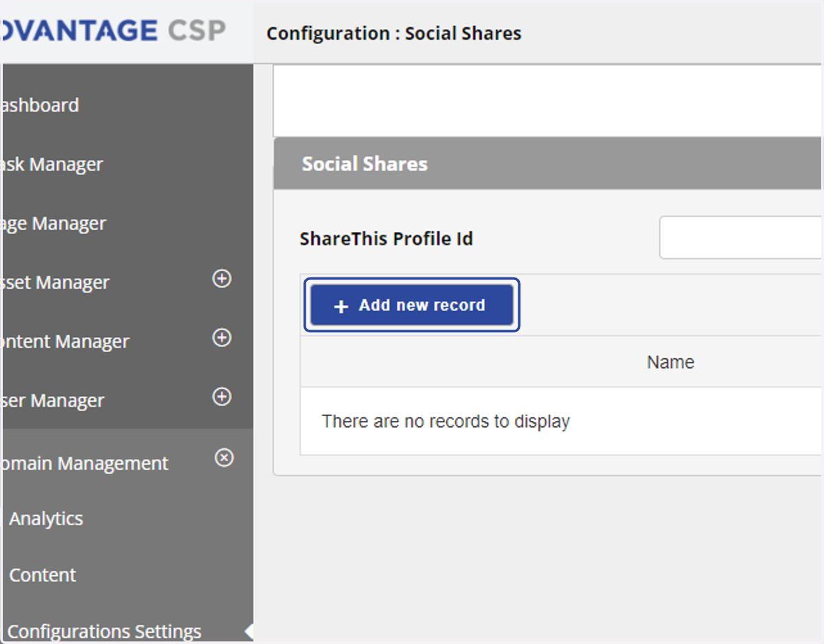The width and height of the screenshot is (824, 644).
Task: Open the Content sub-item under Domain Management
Action: (x=43, y=575)
